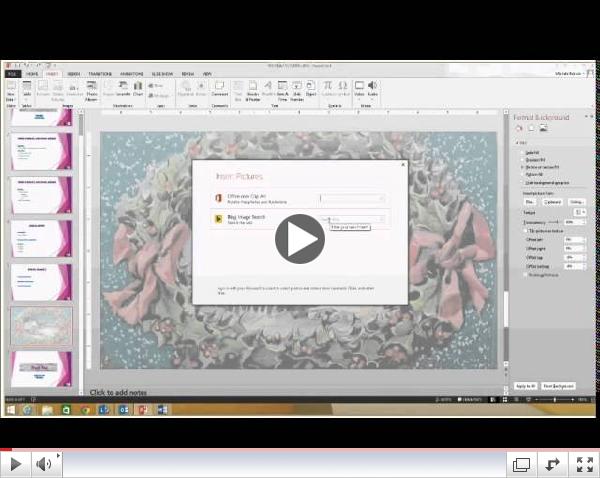Screen dimensions: 600x478
Task: Toggle Rotate with shape checkbox
Action: point(541,275)
